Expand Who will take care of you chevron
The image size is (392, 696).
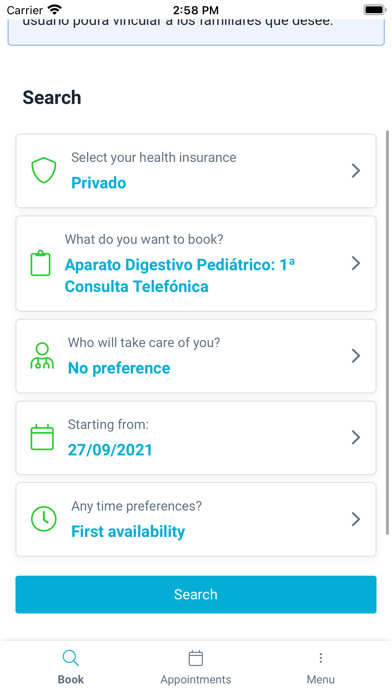[x=356, y=356]
